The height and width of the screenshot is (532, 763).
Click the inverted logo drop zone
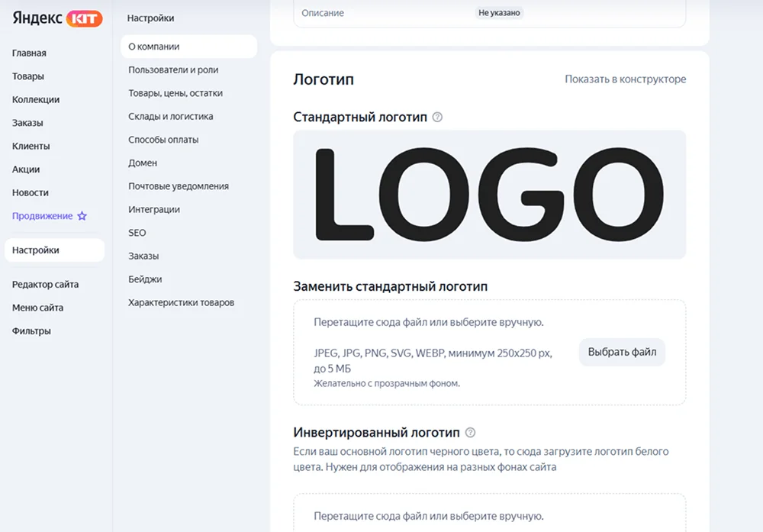(490, 513)
